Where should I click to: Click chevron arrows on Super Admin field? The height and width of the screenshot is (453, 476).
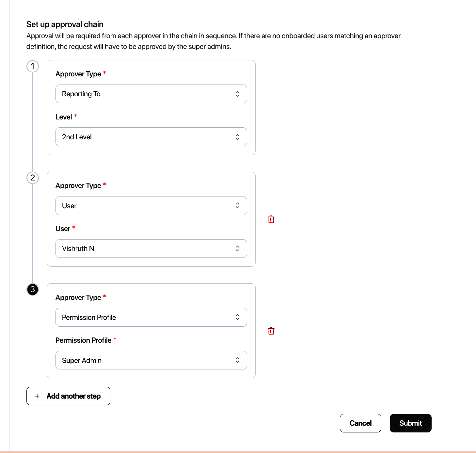[237, 360]
